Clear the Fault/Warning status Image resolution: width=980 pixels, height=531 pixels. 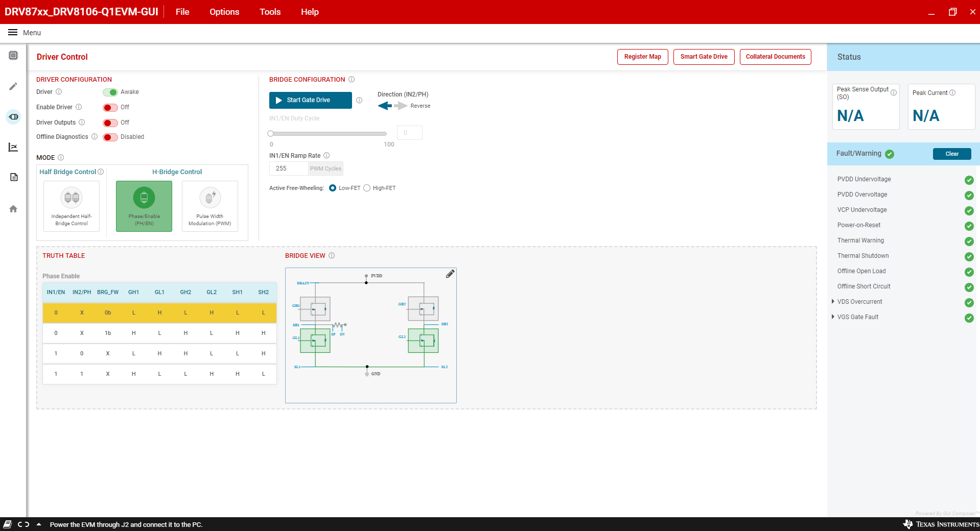(952, 154)
